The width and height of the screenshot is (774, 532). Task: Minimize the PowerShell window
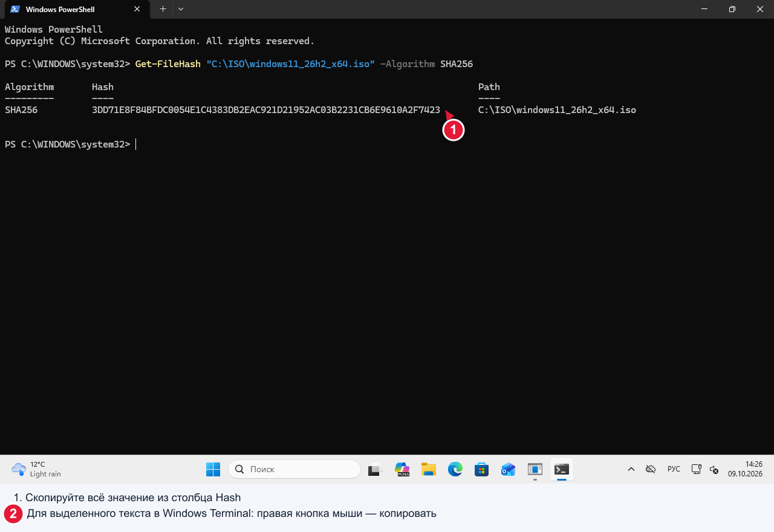point(704,9)
